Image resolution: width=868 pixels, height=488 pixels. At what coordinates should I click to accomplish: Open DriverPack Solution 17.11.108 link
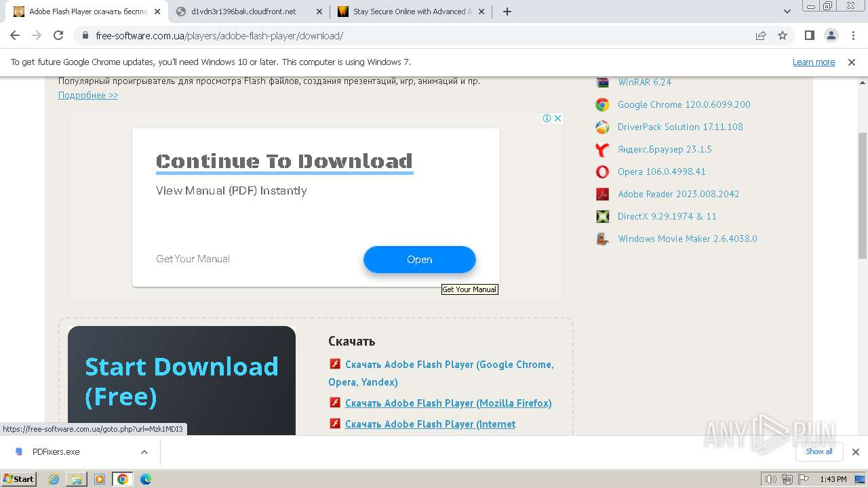(x=680, y=127)
